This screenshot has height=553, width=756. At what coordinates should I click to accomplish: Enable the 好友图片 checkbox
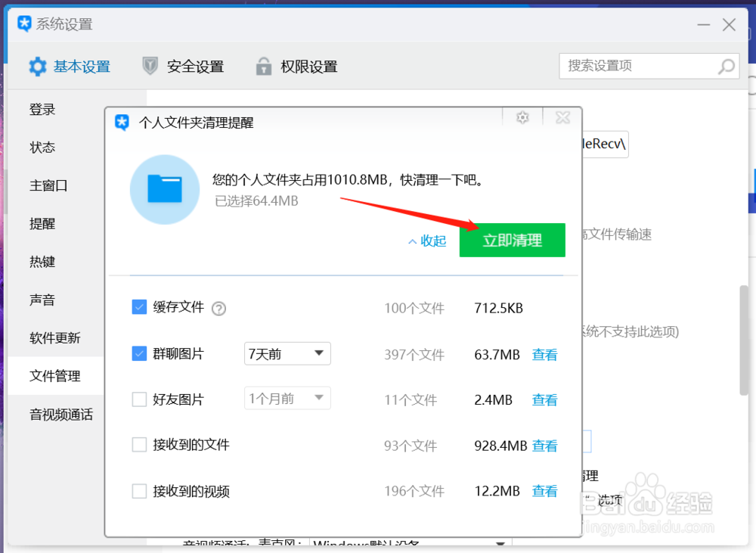click(139, 399)
